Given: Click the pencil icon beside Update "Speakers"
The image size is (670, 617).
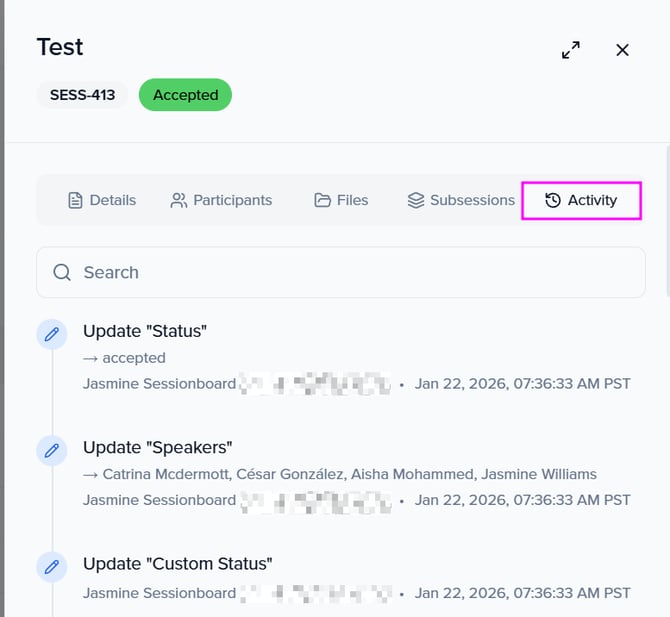Looking at the screenshot, I should click(x=52, y=450).
